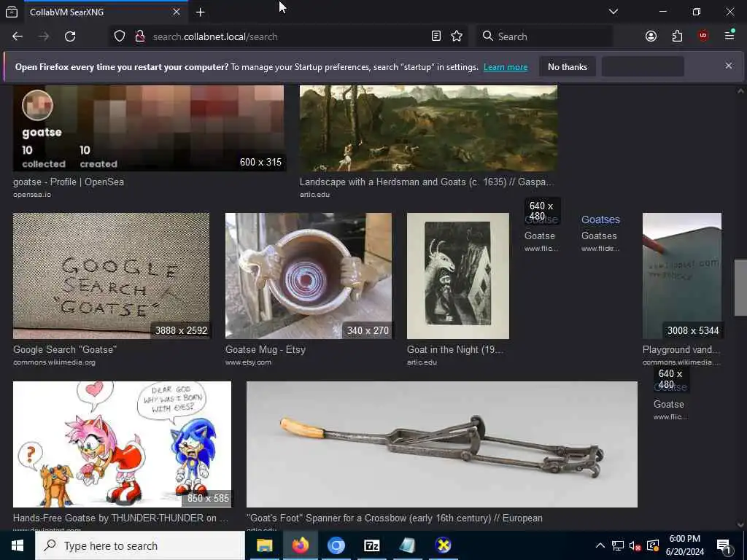
Task: Open the Learn more link
Action: coord(506,67)
